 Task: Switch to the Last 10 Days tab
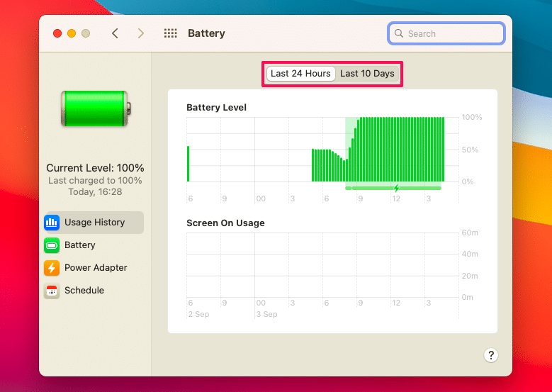click(367, 74)
